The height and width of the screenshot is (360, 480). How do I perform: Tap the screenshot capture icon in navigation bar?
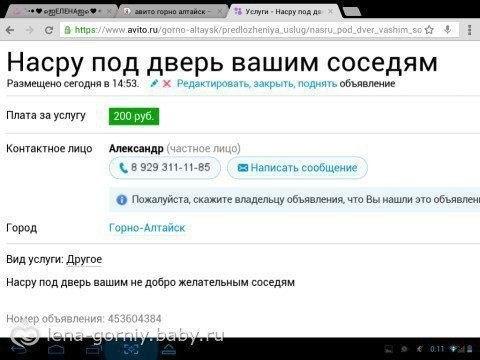click(131, 349)
